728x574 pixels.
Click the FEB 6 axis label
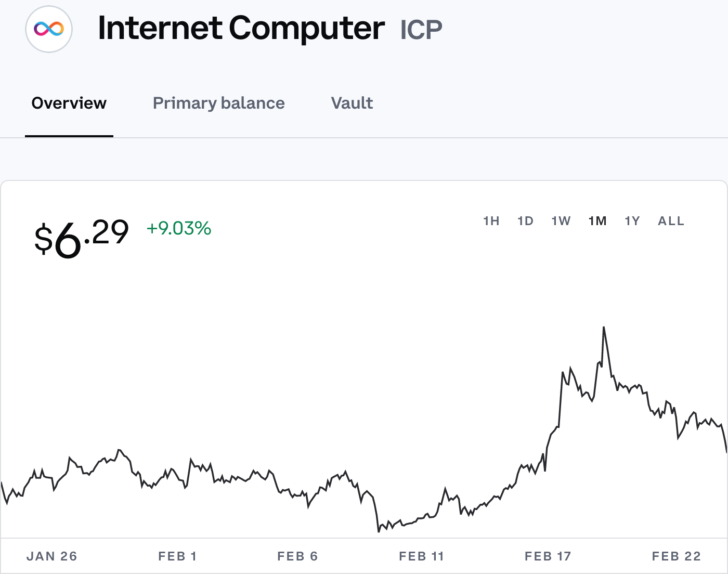[297, 556]
